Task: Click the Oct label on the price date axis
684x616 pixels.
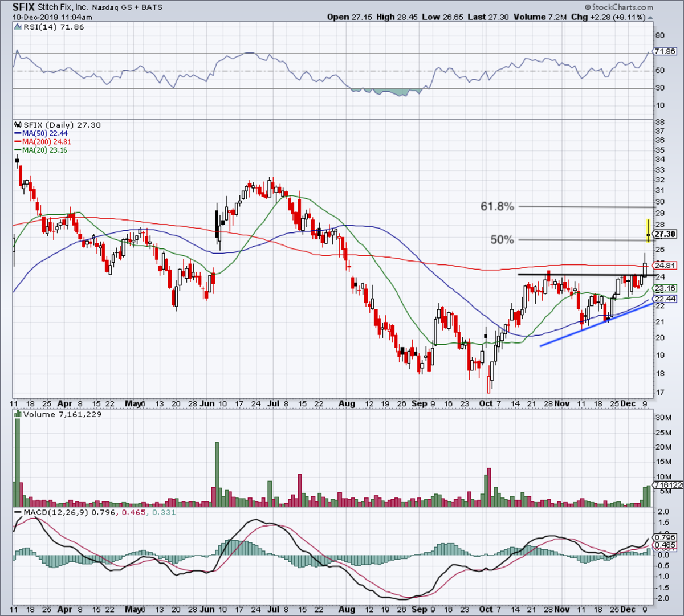Action: point(486,404)
